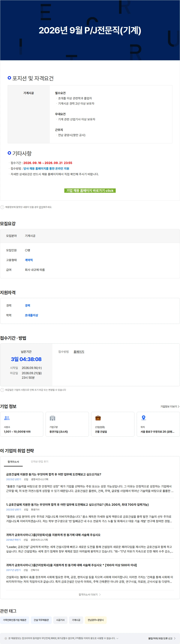This screenshot has width=180, height=644.
Task: Open essay 귀하가 금호아시아나그룹(1지망회사)을 from 2017년 상반기
Action: pyautogui.click(x=71, y=565)
